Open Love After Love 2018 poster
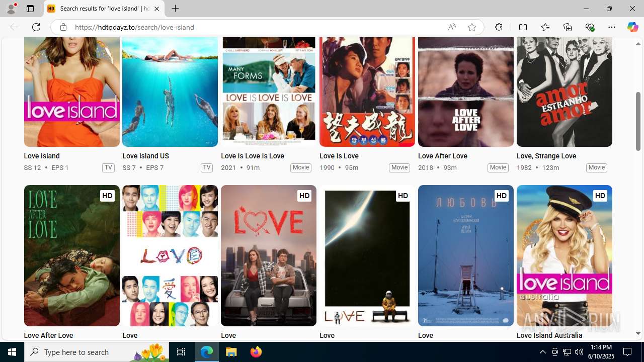The image size is (644, 362). click(466, 92)
